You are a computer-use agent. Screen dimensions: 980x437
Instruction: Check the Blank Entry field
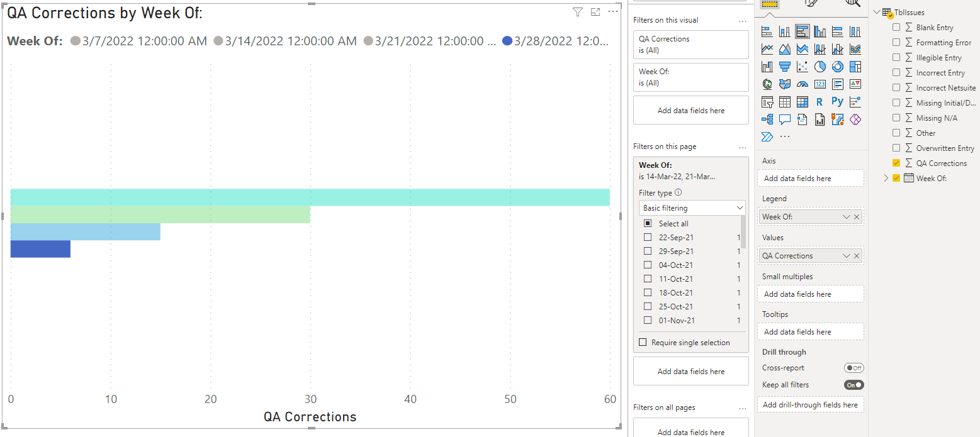(896, 27)
